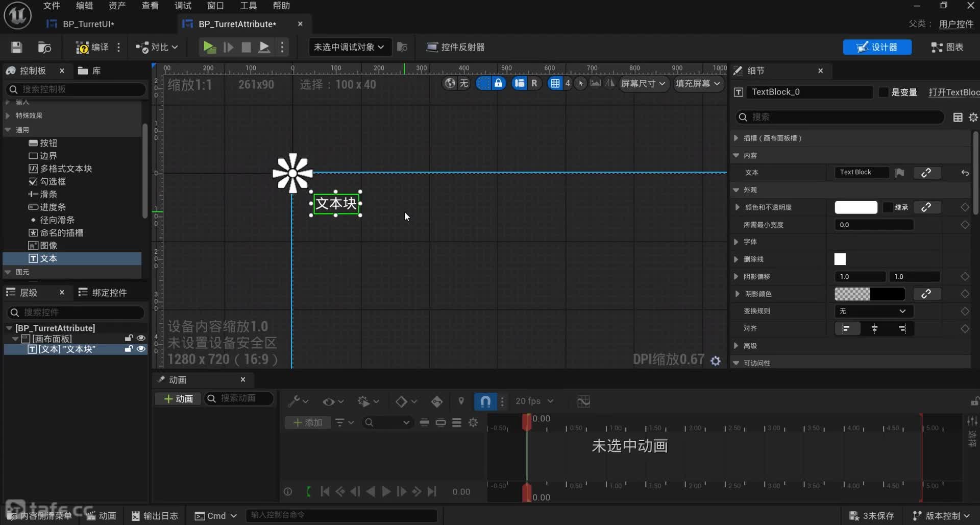
Task: Toggle the 'Is Variable' checkbox
Action: (884, 92)
